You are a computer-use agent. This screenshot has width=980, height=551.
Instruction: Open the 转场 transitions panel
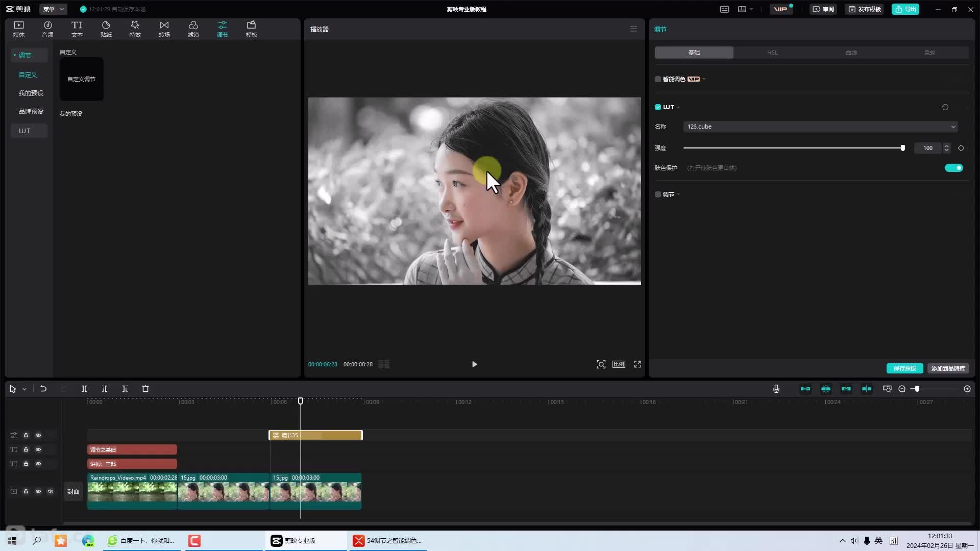(x=164, y=29)
